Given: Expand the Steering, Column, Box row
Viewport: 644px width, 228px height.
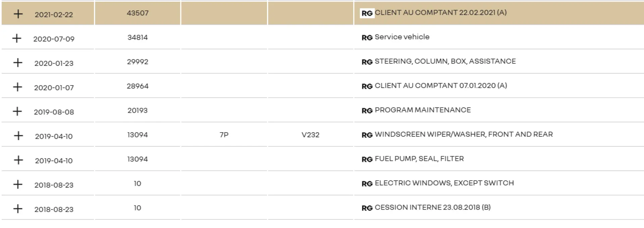Looking at the screenshot, I should pyautogui.click(x=18, y=62).
